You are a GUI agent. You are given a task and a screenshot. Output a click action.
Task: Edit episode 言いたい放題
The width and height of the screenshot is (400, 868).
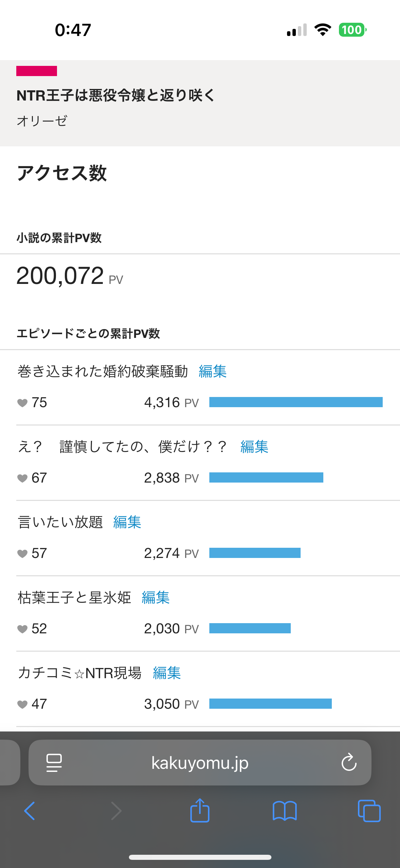pyautogui.click(x=127, y=522)
